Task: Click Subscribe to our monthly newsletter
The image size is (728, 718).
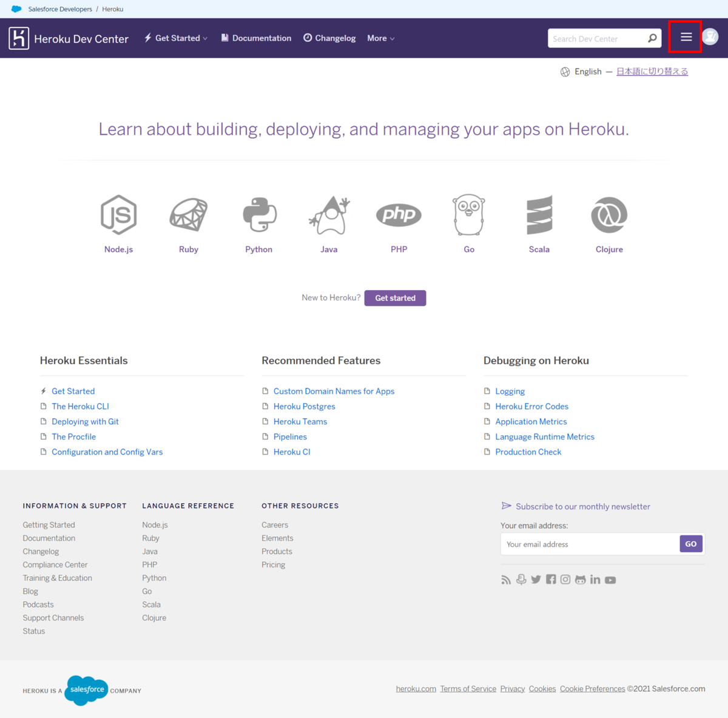Action: tap(582, 507)
